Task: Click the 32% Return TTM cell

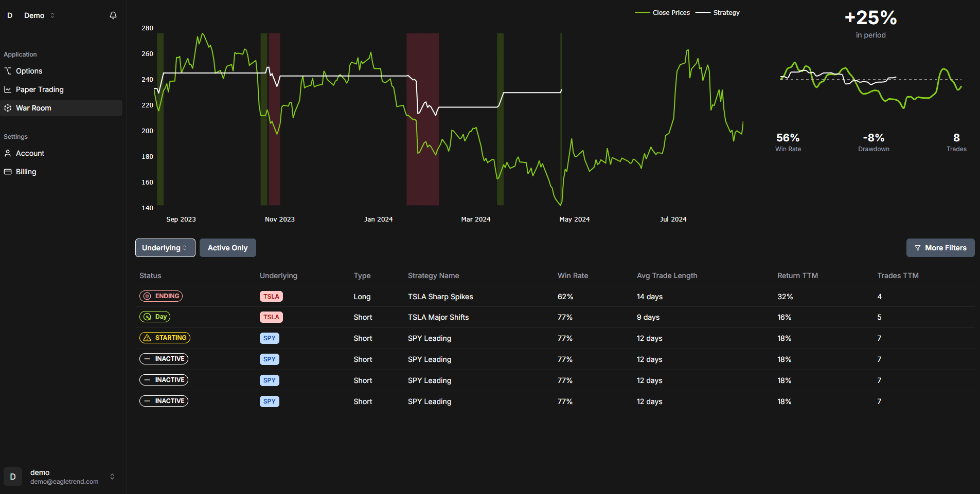Action: pos(785,297)
